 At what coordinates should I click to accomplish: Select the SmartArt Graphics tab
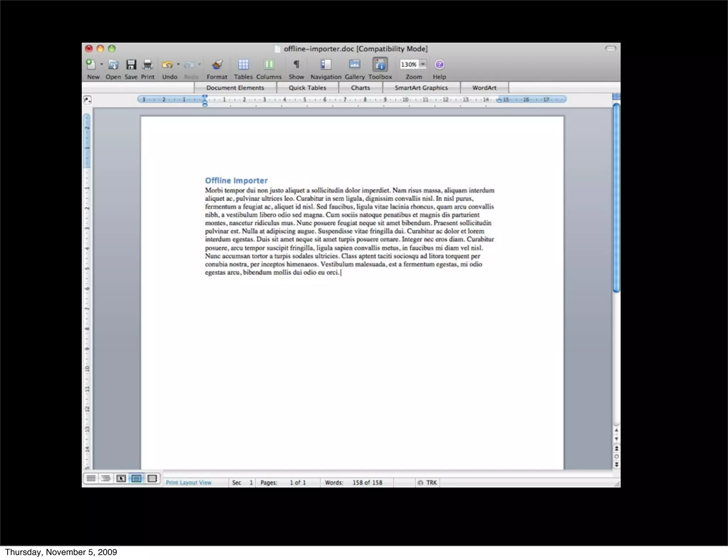(421, 88)
